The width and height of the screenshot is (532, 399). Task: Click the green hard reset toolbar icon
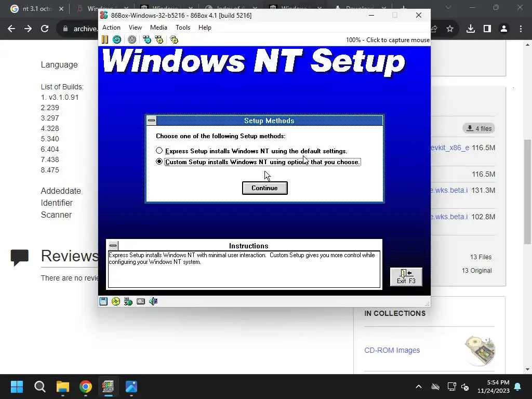(117, 39)
